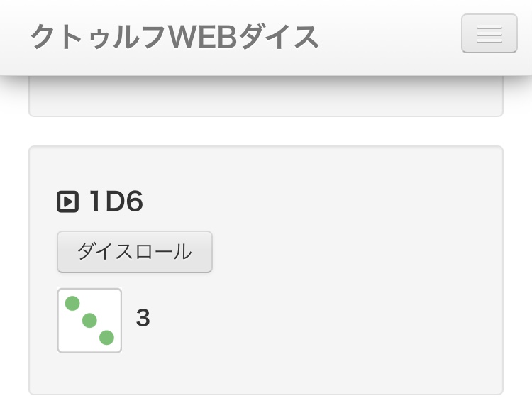Open the クトゥルフWEBダイス home link
532x413 pixels.
tap(174, 37)
